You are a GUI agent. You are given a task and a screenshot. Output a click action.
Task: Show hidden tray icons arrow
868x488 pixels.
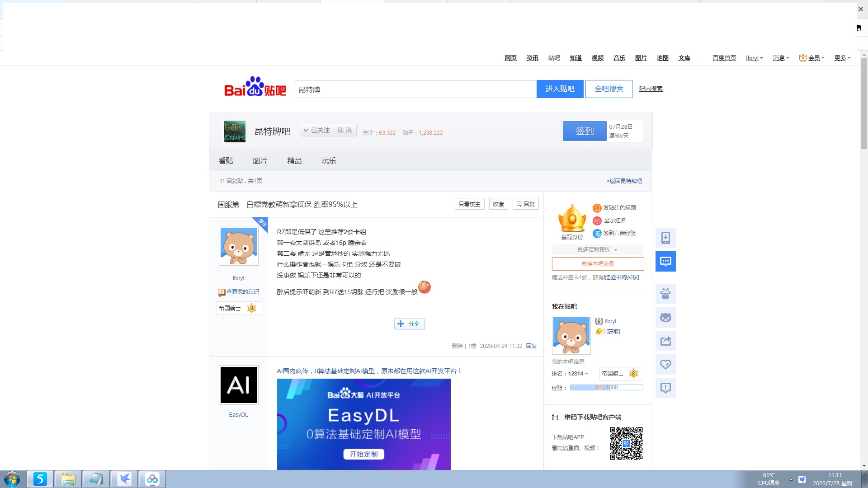[x=791, y=479]
